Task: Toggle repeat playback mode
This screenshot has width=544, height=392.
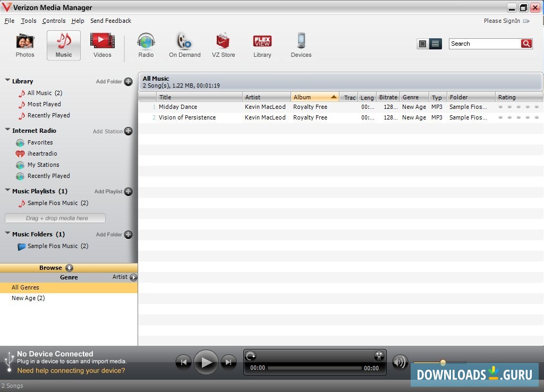Action: pos(251,356)
